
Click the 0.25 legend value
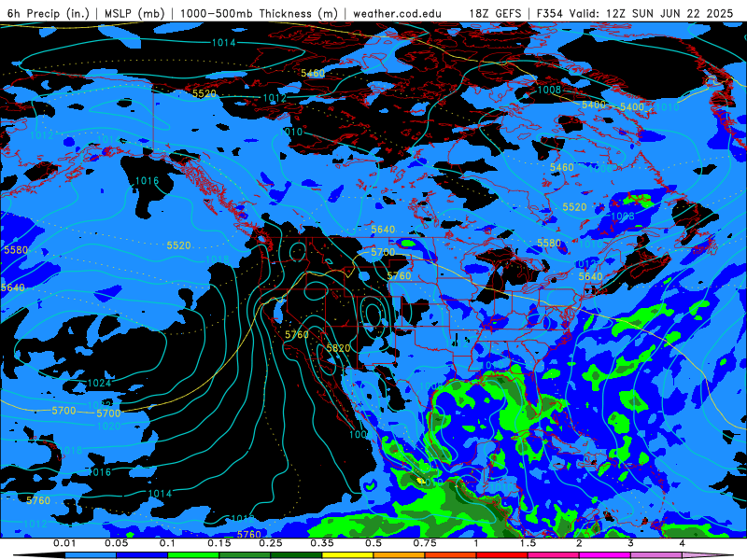pos(271,543)
